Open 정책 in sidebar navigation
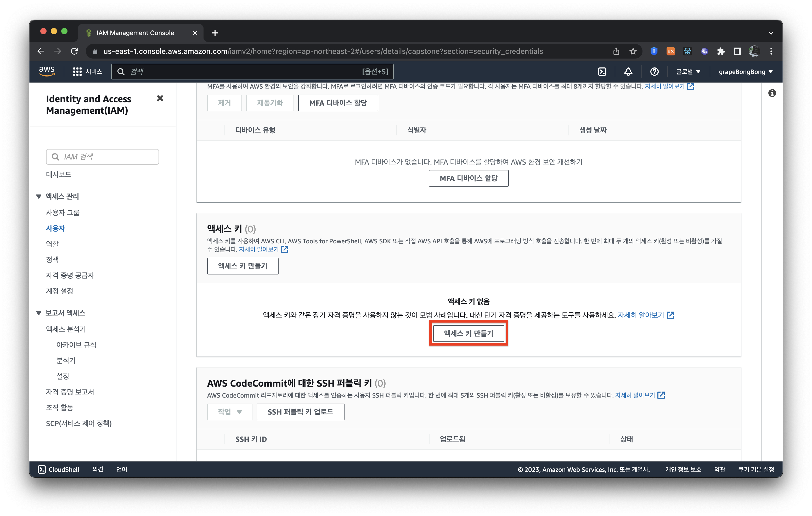 [52, 259]
